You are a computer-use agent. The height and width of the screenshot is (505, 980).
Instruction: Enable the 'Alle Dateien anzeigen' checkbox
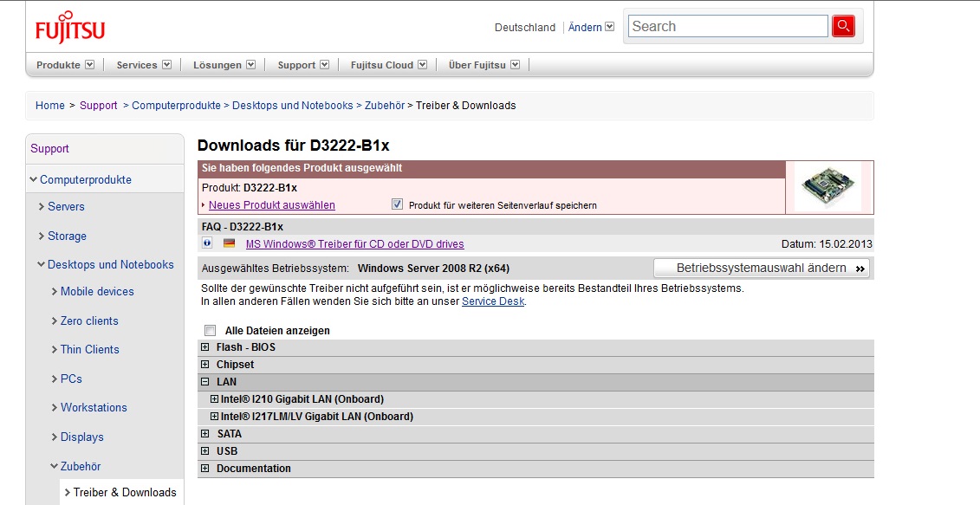pyautogui.click(x=210, y=331)
